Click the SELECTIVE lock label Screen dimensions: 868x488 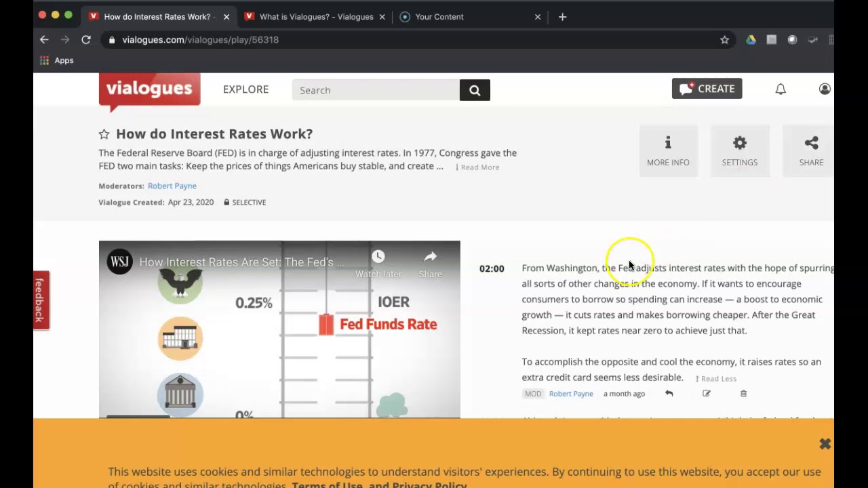(x=245, y=203)
